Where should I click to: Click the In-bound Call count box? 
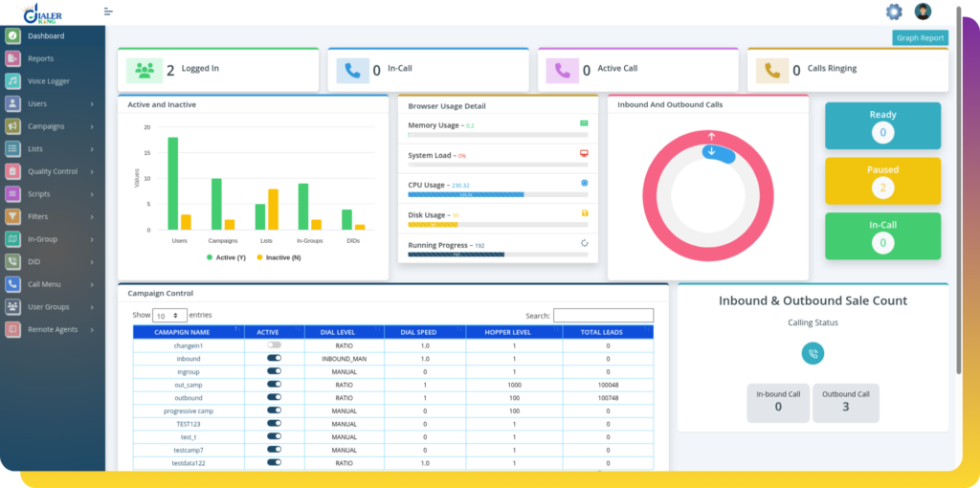[x=778, y=403]
